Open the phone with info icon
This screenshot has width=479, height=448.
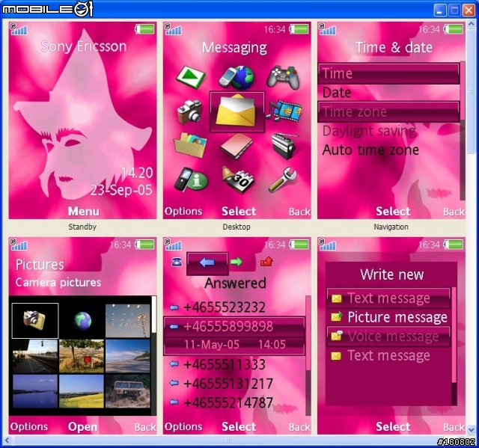(x=191, y=179)
